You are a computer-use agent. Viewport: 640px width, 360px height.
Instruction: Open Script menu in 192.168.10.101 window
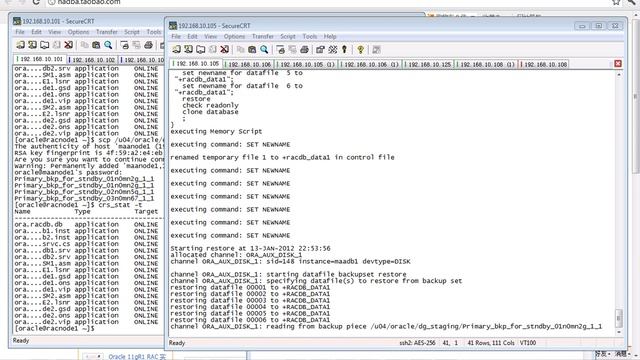click(x=131, y=31)
